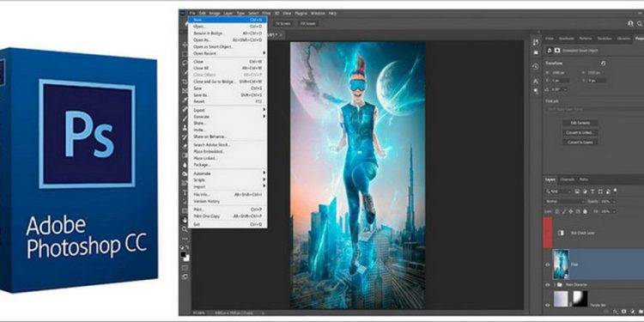Open the Opacity dropdown
The image size is (644, 322).
(614, 202)
